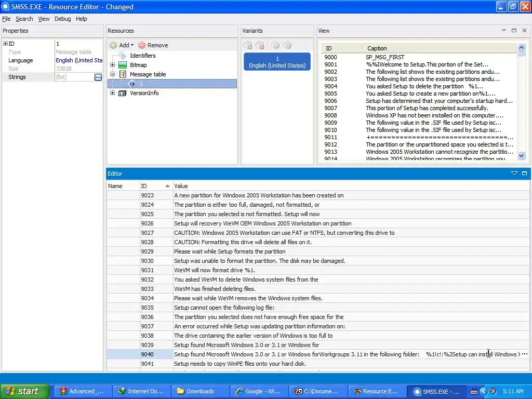The height and width of the screenshot is (399, 532).
Task: Open the View panel dropdown arrow
Action: click(504, 31)
